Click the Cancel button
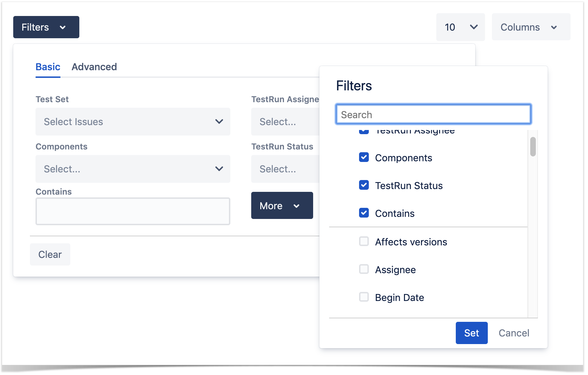588x375 pixels. coord(514,333)
